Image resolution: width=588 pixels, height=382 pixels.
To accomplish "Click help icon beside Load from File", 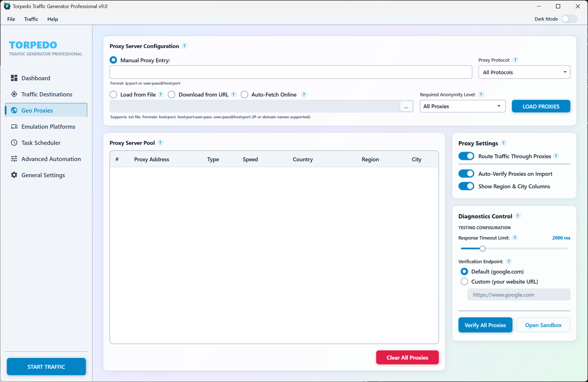I will pos(161,94).
